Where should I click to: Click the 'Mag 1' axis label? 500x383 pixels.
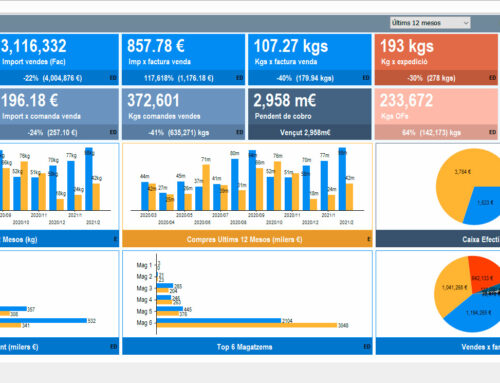(144, 265)
